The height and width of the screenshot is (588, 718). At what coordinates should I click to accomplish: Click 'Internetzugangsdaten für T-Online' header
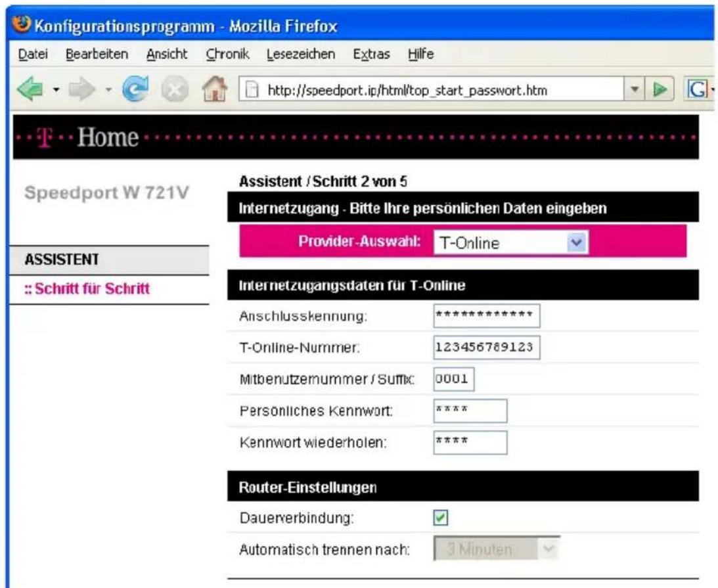pos(463,285)
